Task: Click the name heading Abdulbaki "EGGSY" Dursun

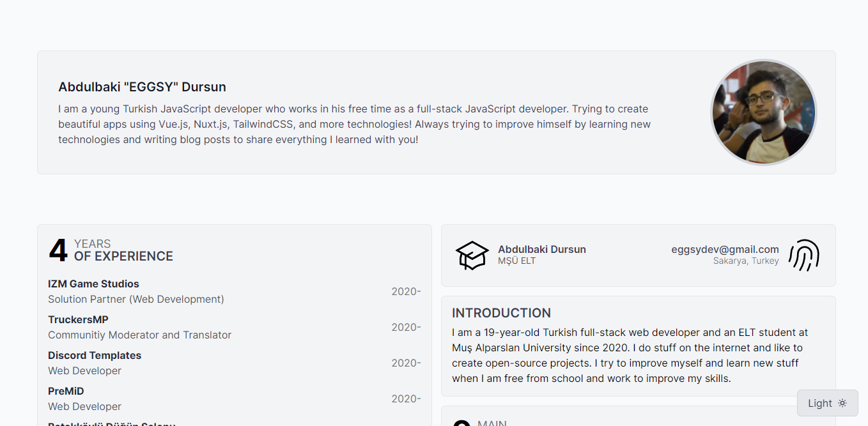Action: tap(142, 87)
